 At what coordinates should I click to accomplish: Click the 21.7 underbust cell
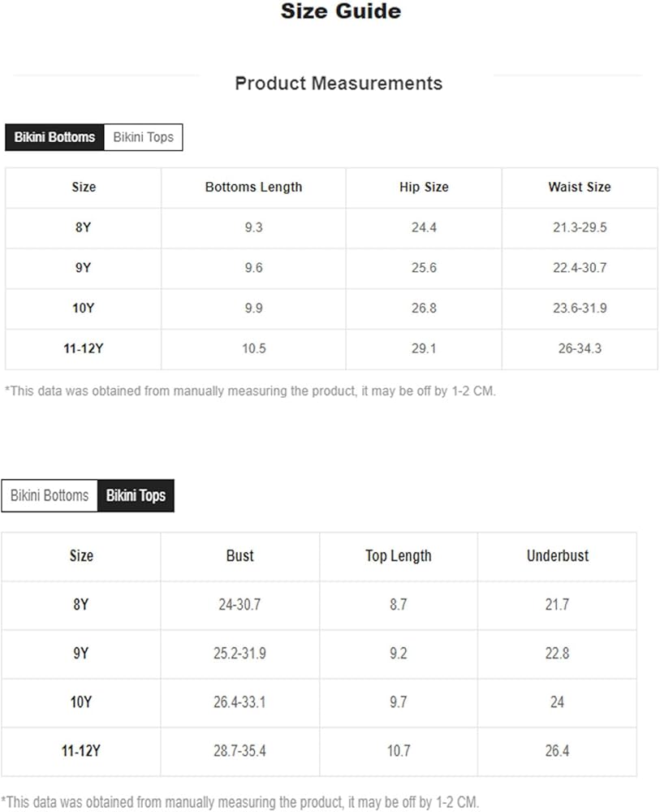558,605
